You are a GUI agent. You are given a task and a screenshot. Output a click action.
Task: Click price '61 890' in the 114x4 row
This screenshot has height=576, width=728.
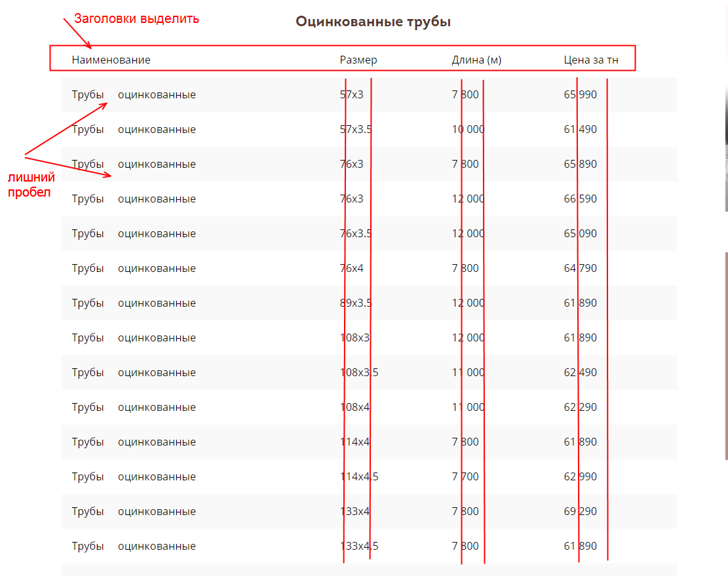pyautogui.click(x=581, y=442)
